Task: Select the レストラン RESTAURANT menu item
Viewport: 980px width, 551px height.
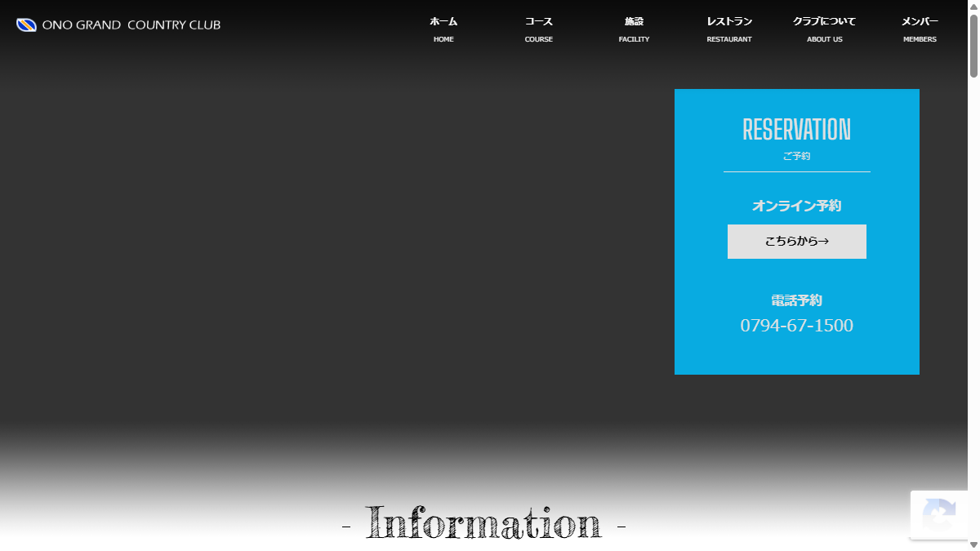Action: [x=729, y=29]
